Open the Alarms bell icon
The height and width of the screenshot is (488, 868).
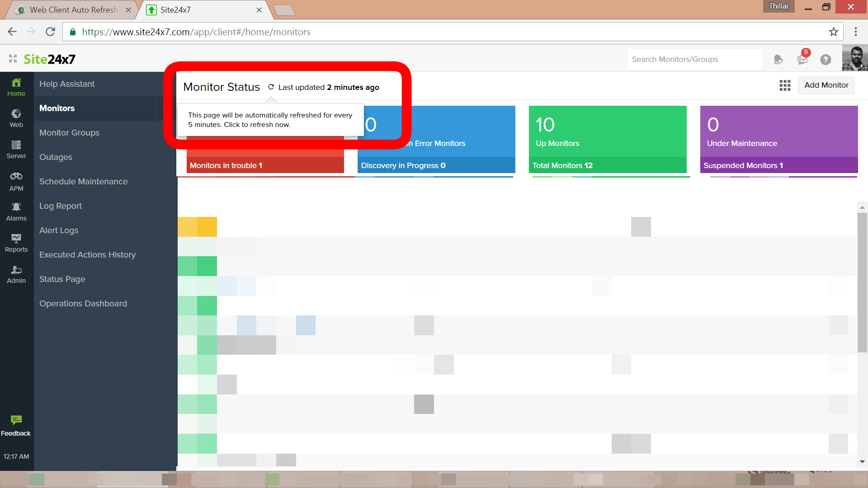click(x=16, y=207)
